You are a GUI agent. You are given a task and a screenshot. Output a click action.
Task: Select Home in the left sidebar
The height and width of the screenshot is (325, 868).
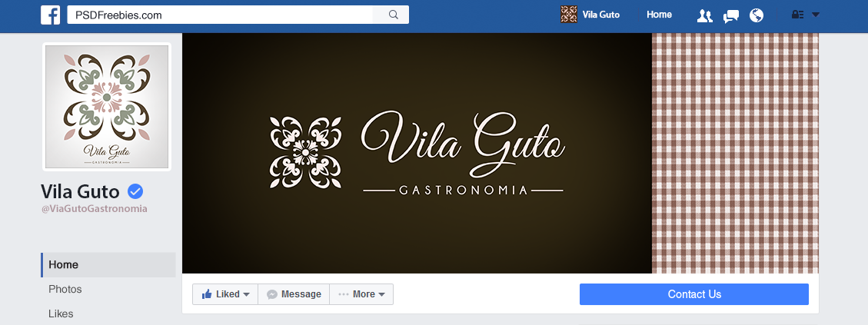(x=108, y=264)
